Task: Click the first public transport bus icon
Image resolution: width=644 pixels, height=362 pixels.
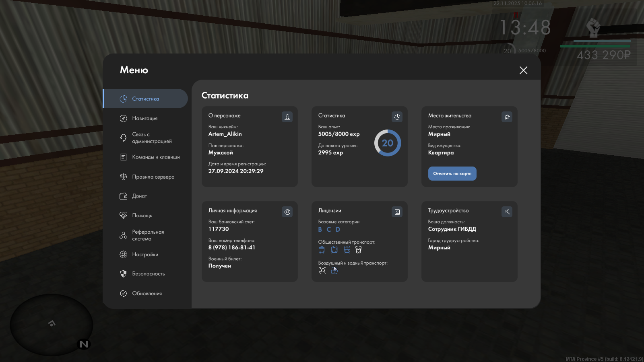Action: pyautogui.click(x=322, y=250)
